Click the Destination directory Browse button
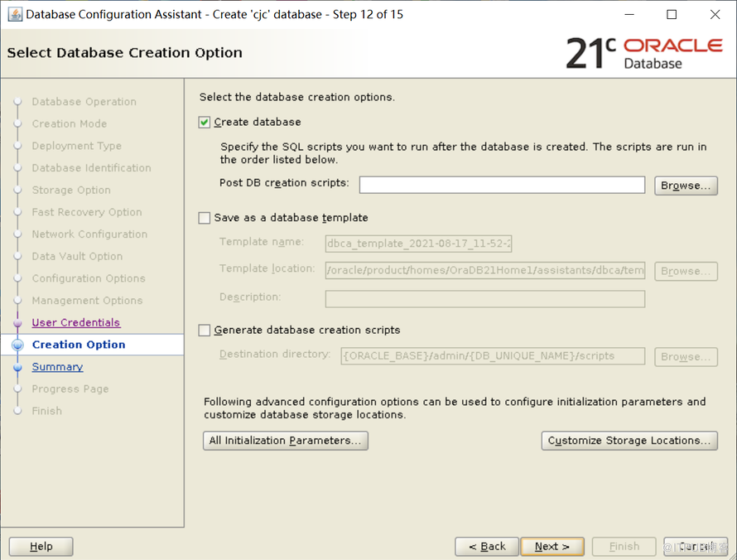The height and width of the screenshot is (560, 737). [x=686, y=356]
